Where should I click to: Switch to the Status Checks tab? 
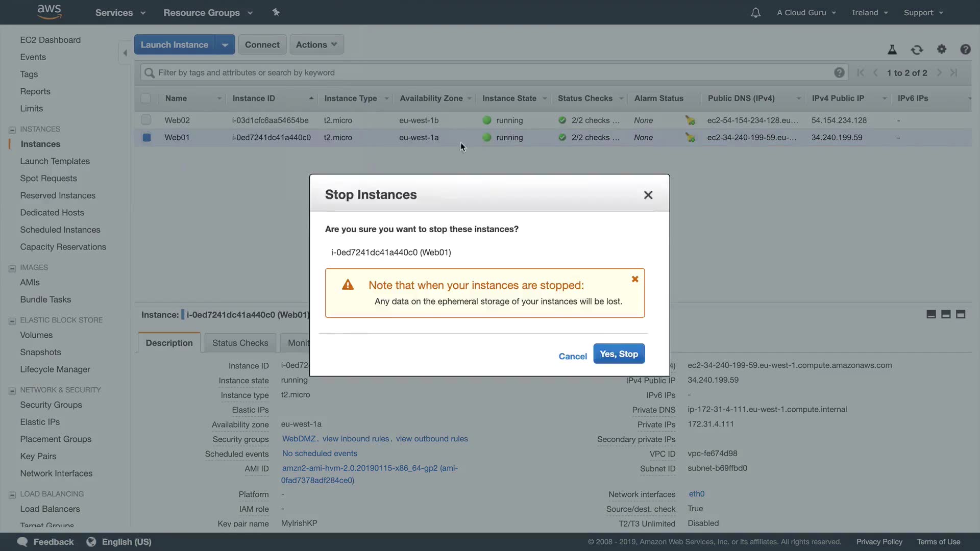(240, 343)
